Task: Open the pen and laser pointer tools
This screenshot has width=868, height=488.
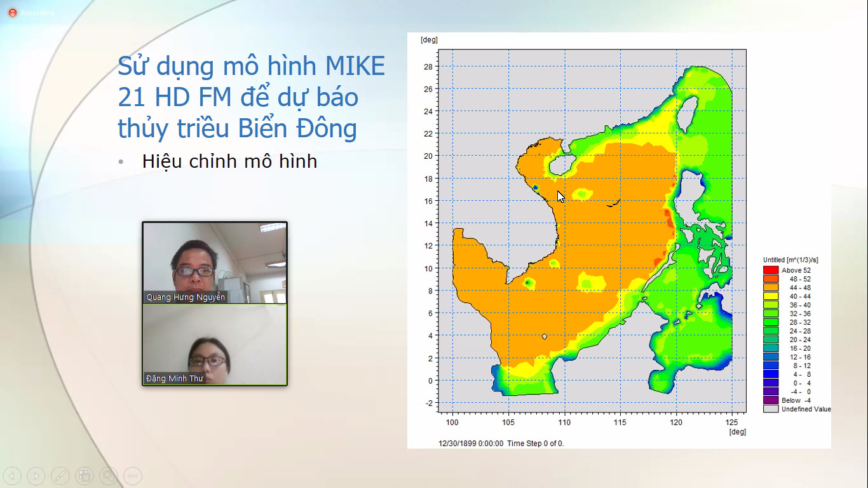Action: pos(60,475)
